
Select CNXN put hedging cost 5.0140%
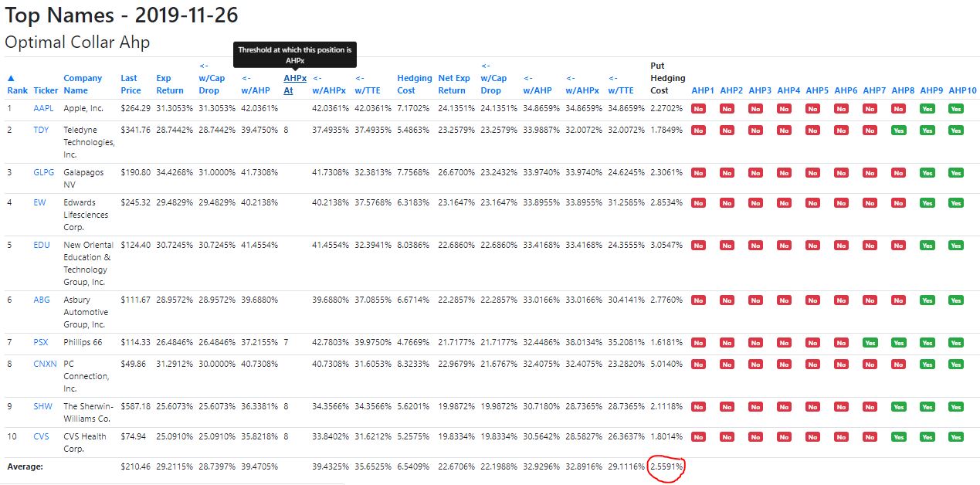click(666, 364)
